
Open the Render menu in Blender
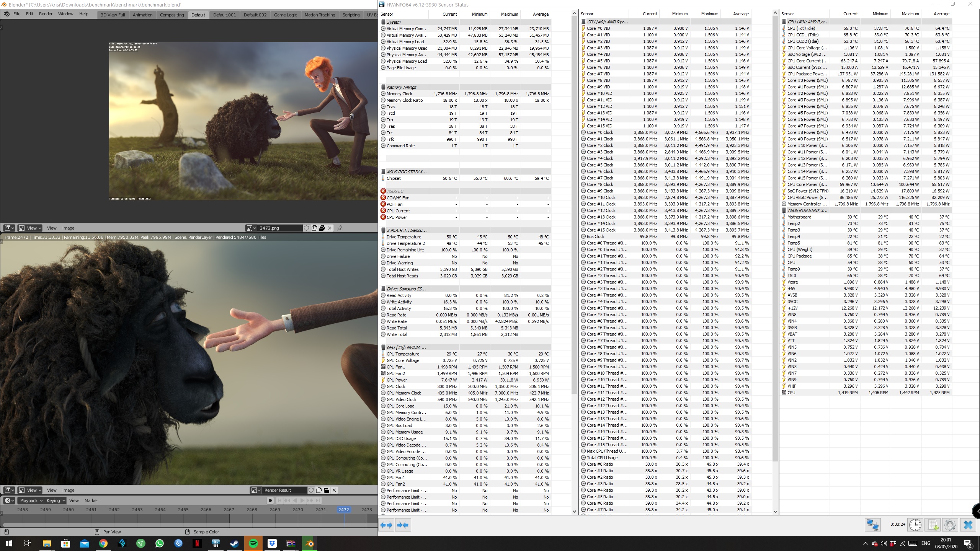(46, 14)
